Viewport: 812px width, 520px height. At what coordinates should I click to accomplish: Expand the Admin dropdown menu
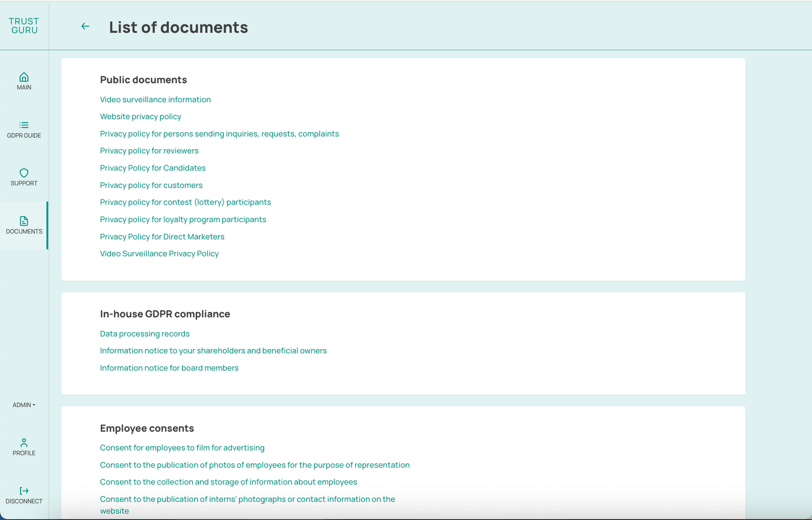pos(24,405)
